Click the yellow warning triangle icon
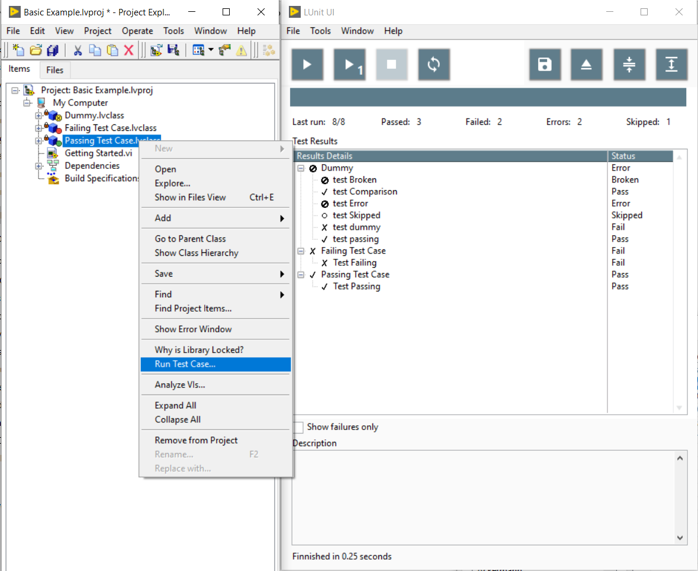Viewport: 698px width, 571px height. (241, 50)
